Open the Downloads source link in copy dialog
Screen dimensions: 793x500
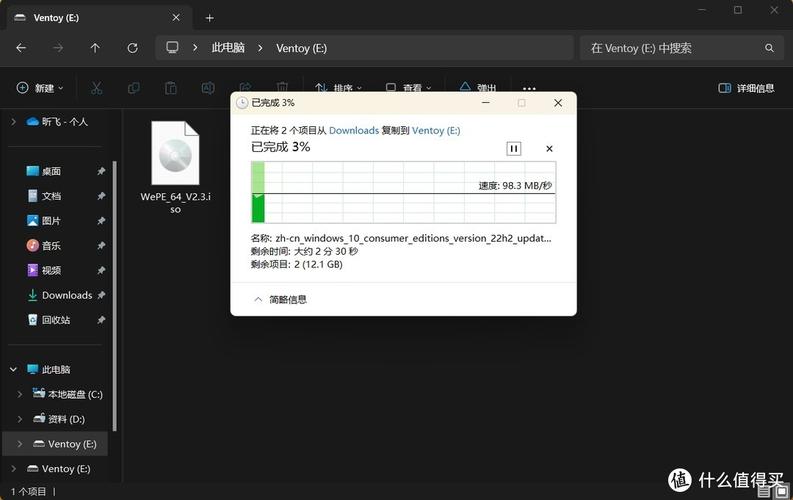(x=354, y=130)
